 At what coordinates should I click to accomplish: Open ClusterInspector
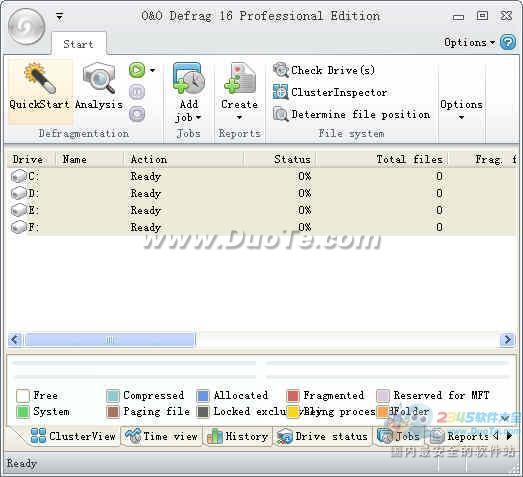(x=330, y=92)
